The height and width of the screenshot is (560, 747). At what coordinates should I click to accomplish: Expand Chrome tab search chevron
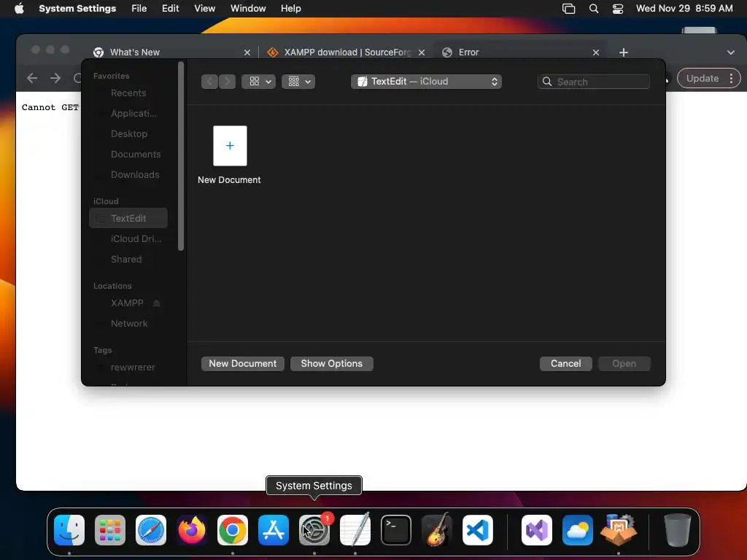pyautogui.click(x=731, y=52)
